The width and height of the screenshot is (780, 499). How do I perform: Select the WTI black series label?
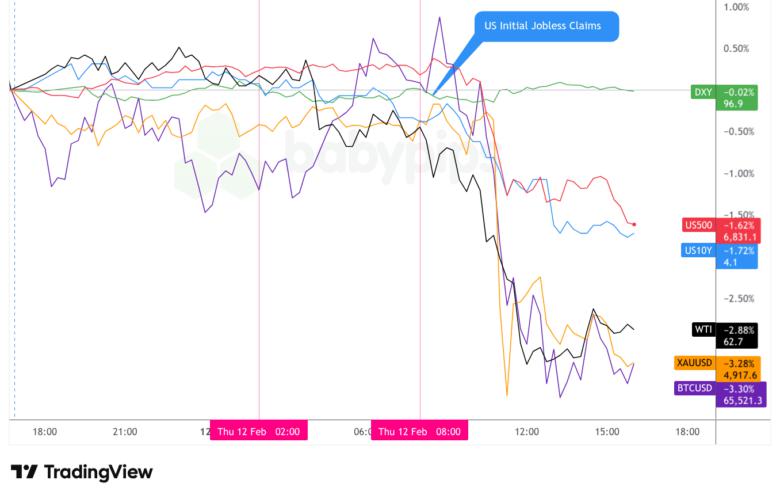click(702, 329)
